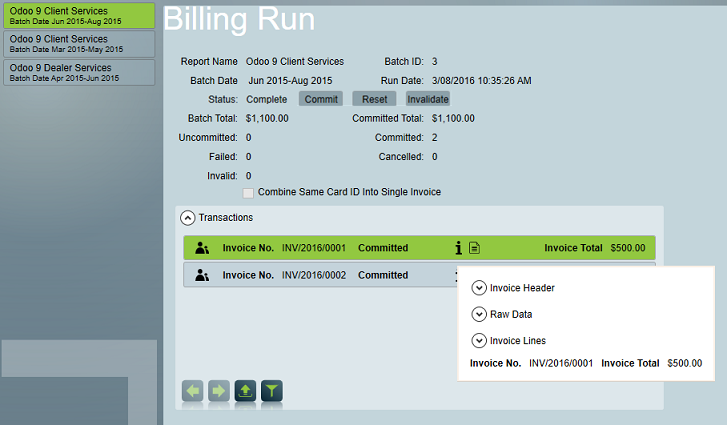This screenshot has width=727, height=425.
Task: Collapse the Transactions section
Action: coord(187,218)
